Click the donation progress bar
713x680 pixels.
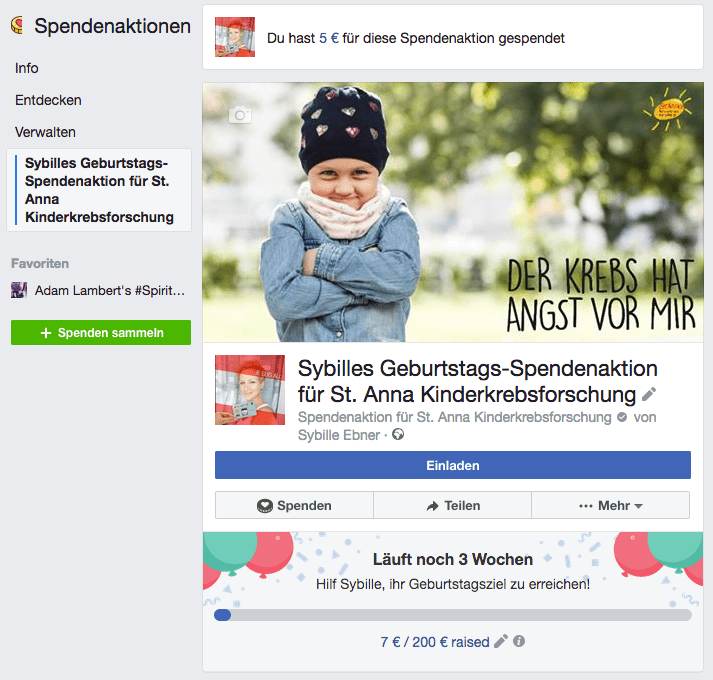coord(453,615)
